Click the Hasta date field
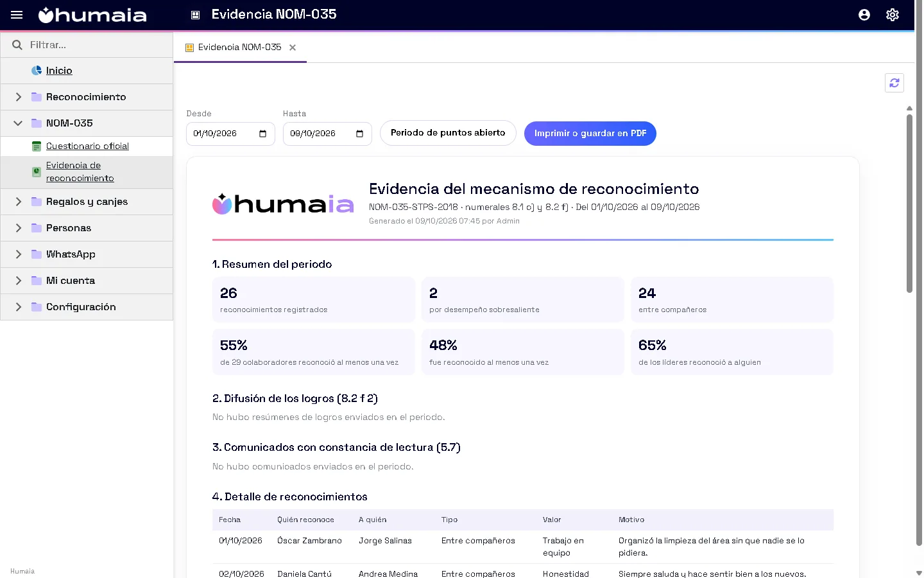 pos(327,134)
